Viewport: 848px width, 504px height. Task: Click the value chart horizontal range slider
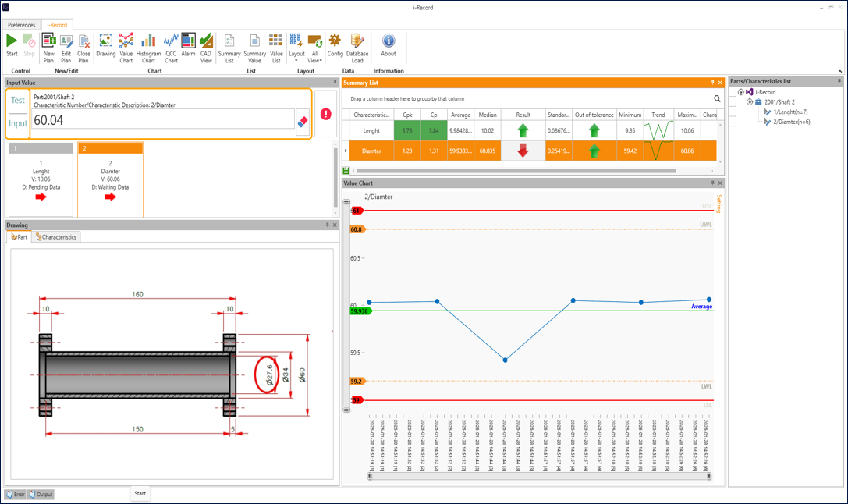click(x=539, y=477)
